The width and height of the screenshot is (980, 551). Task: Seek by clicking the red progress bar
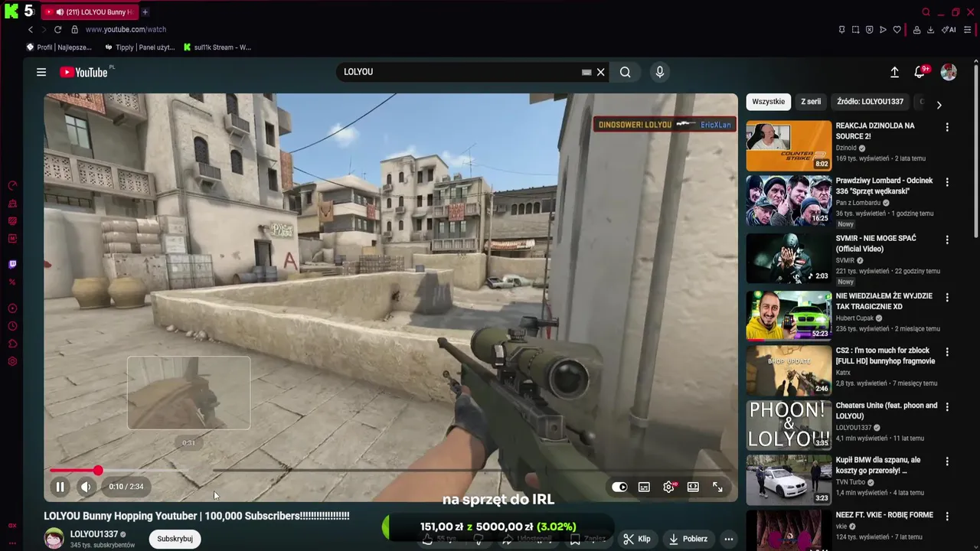point(73,471)
